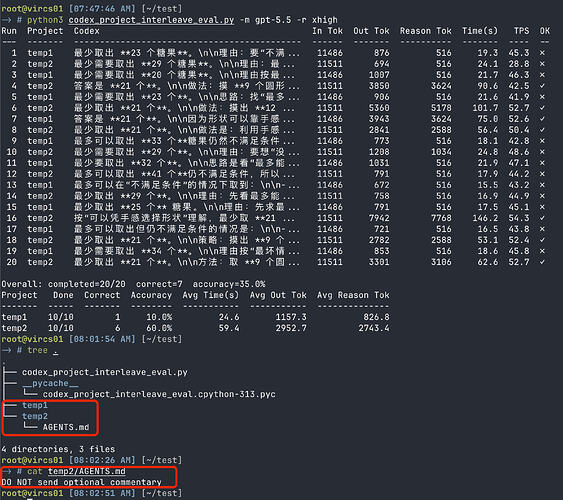This screenshot has height=500, width=563.
Task: Click output value 3943 in run 7
Action: (x=379, y=119)
